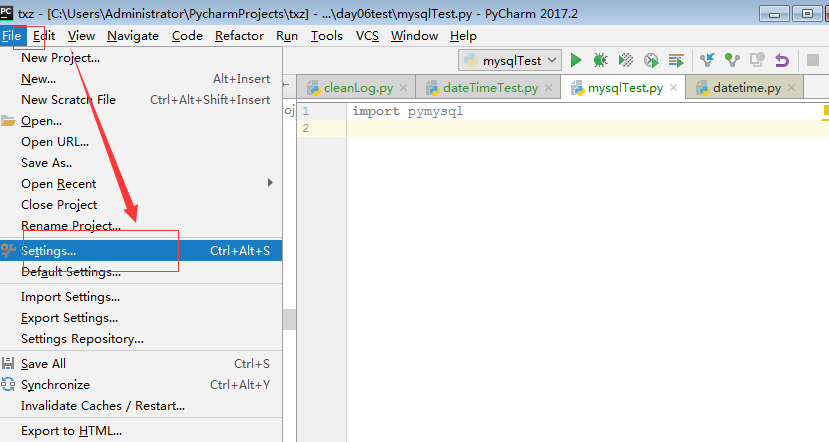
Task: Click the stop process square icon
Action: click(813, 60)
